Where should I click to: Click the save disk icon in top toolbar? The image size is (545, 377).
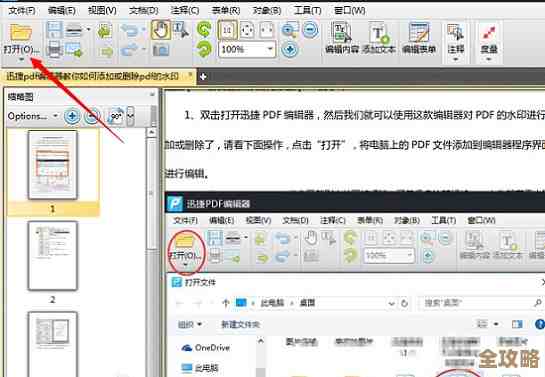54,30
